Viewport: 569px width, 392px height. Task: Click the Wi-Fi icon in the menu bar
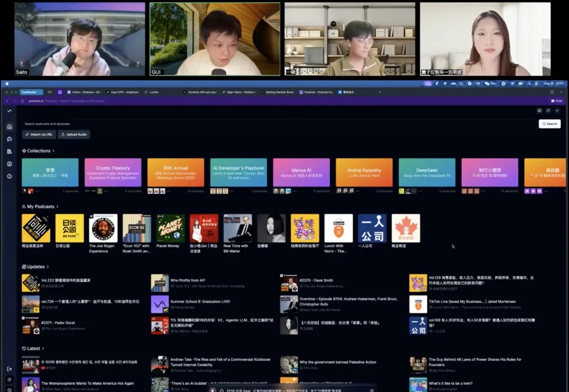pos(514,83)
